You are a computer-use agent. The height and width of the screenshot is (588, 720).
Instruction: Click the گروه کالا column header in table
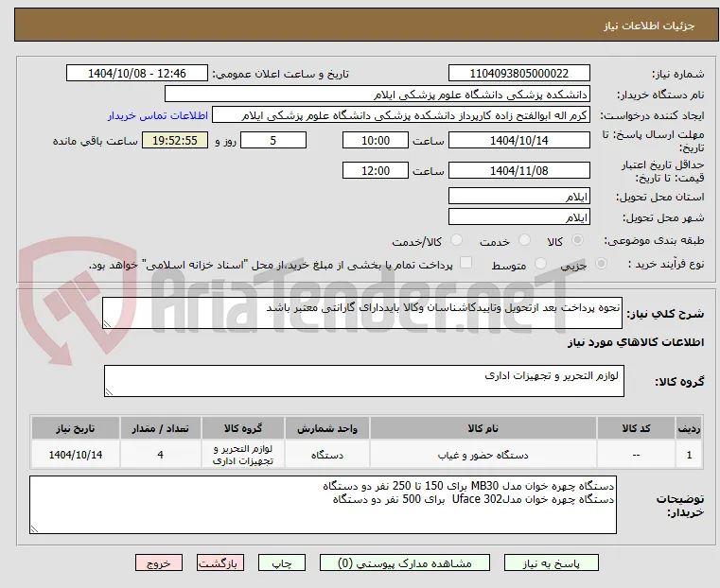(x=243, y=428)
